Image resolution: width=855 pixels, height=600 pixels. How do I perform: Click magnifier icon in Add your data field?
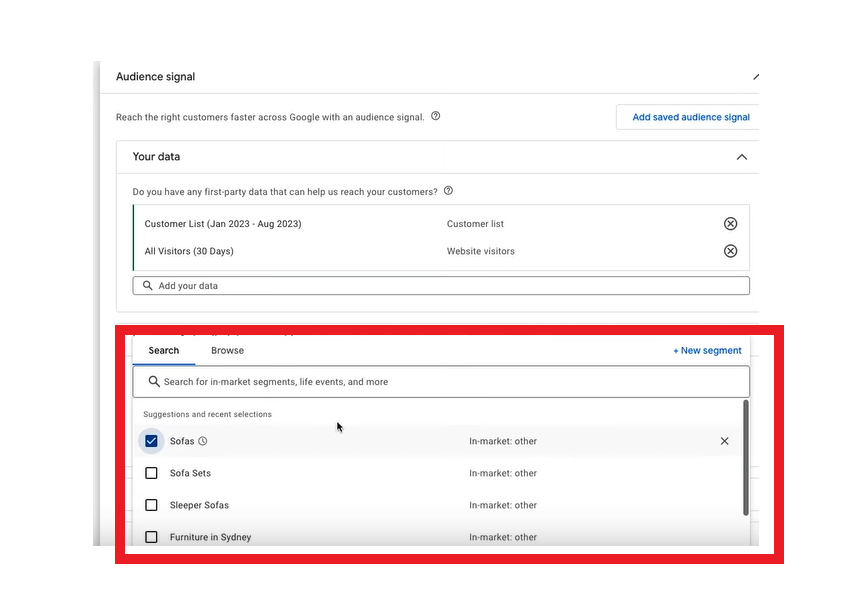tap(148, 286)
